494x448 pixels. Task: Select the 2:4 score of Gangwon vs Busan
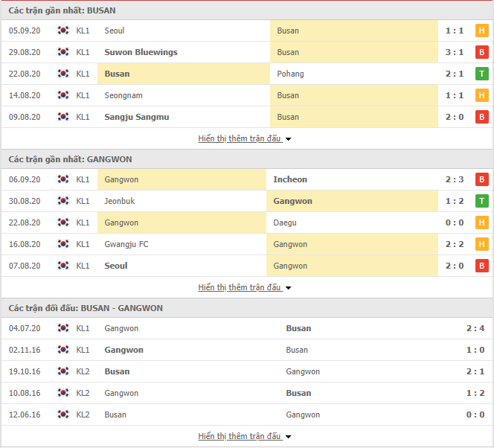475,328
